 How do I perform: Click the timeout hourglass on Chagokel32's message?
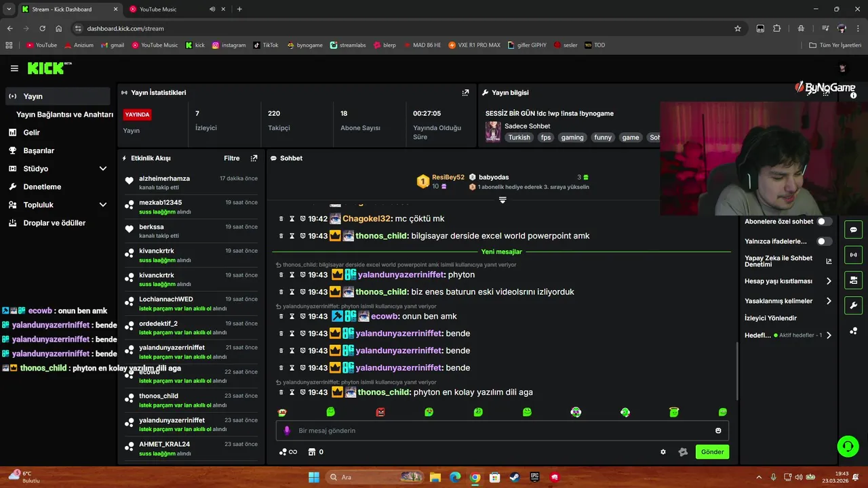point(292,219)
